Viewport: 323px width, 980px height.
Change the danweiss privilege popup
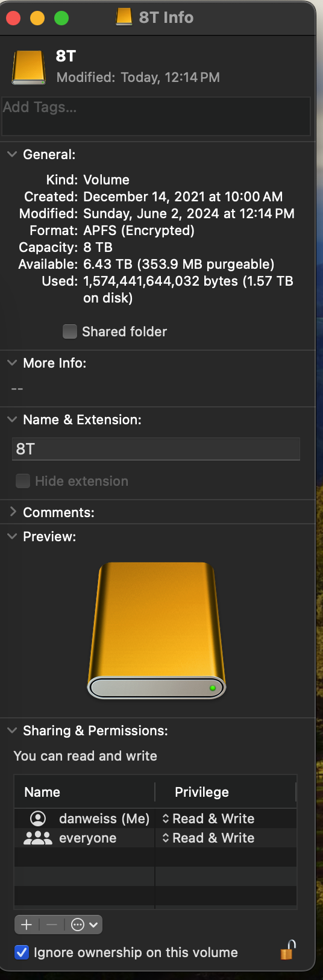point(209,818)
